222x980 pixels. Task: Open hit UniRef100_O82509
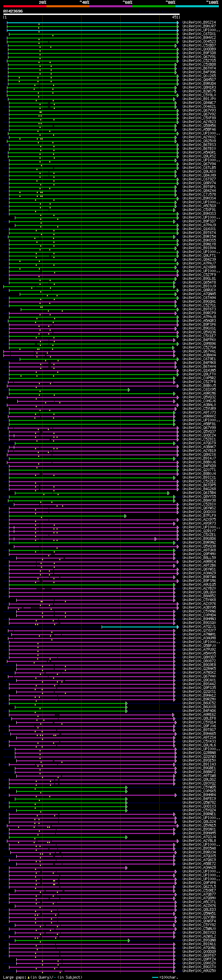point(199,141)
